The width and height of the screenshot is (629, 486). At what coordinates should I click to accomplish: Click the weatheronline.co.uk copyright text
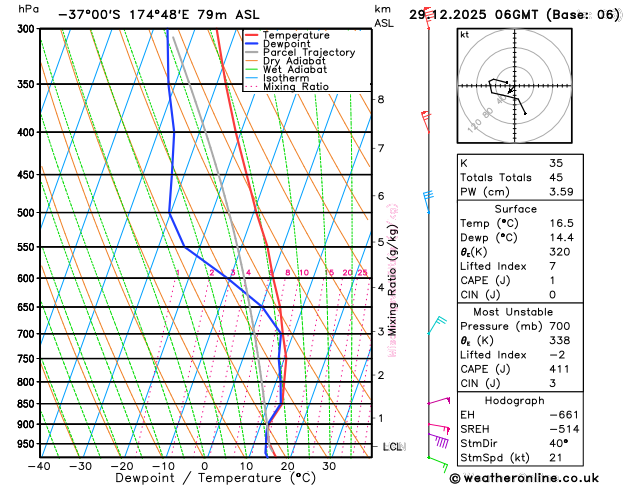click(x=524, y=478)
